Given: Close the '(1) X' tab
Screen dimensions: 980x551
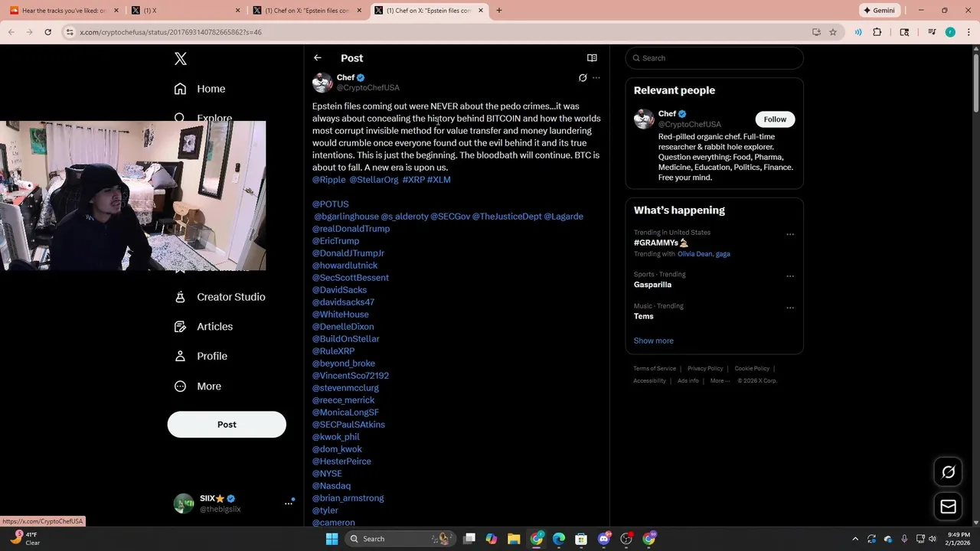Looking at the screenshot, I should (237, 11).
